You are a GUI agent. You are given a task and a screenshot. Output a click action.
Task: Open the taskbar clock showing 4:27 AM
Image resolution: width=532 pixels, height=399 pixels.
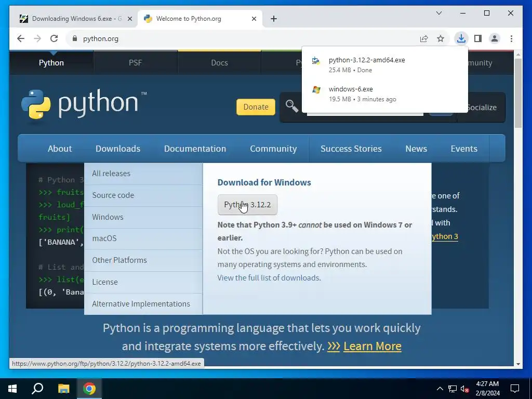pos(487,389)
